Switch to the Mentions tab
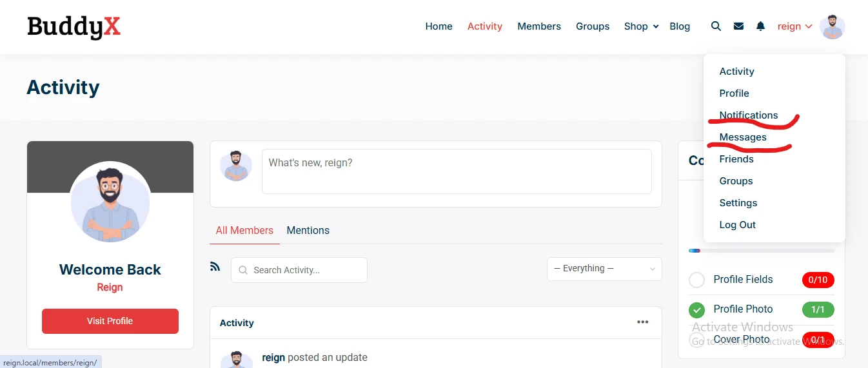Image resolution: width=868 pixels, height=368 pixels. [308, 230]
